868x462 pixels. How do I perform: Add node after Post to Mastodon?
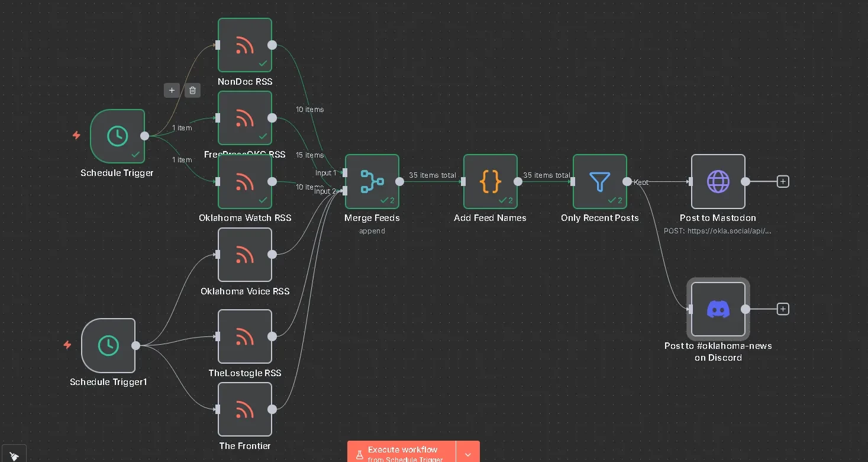point(783,181)
